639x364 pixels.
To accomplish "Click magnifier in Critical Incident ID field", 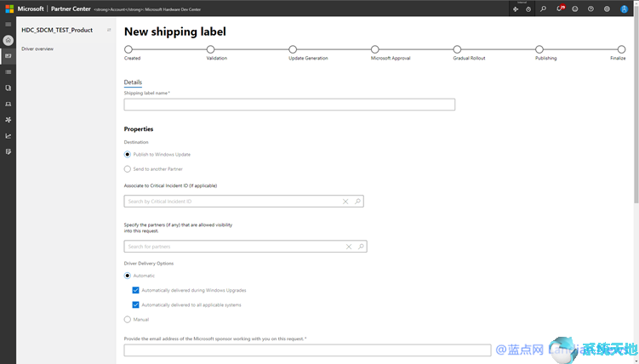I will (357, 202).
